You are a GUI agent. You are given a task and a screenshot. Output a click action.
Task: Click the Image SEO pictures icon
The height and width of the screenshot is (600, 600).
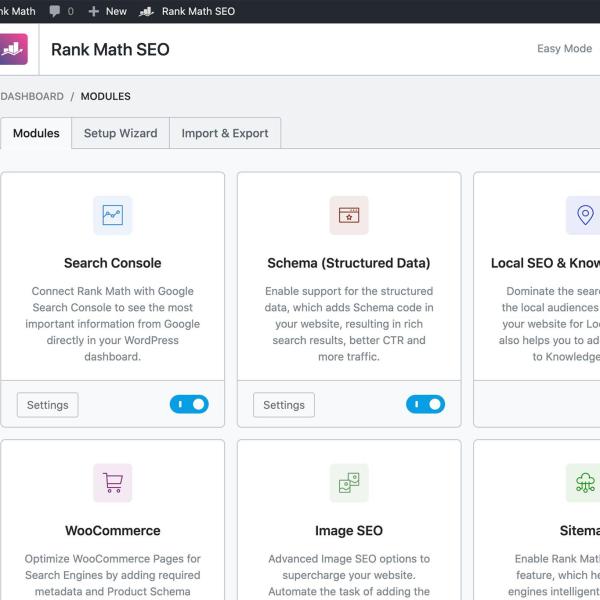[349, 483]
